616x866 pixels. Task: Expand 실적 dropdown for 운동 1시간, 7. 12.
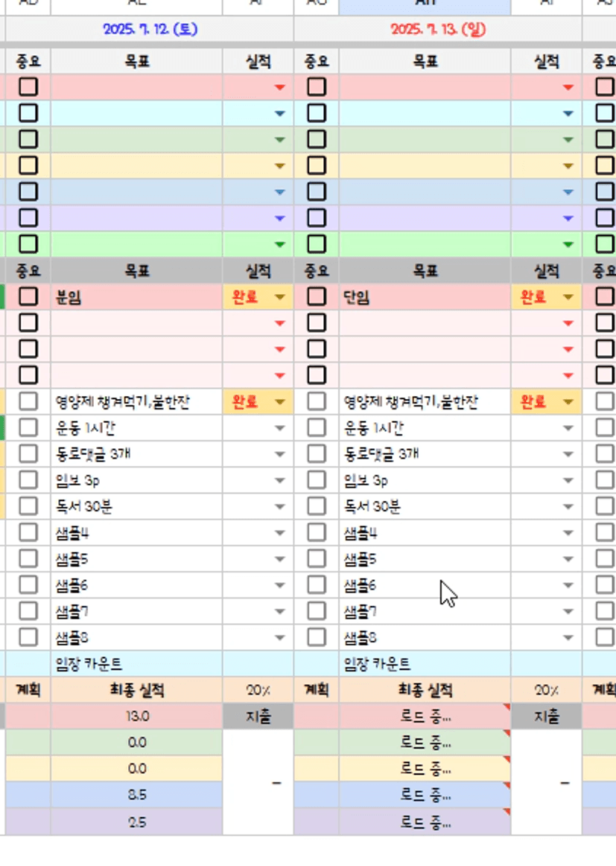[x=279, y=428]
